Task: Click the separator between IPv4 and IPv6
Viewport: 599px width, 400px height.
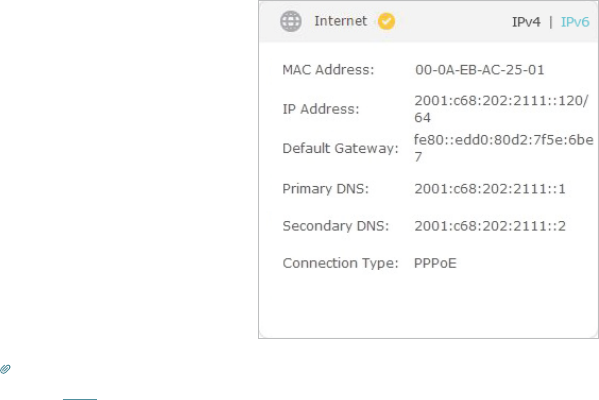Action: pos(550,22)
